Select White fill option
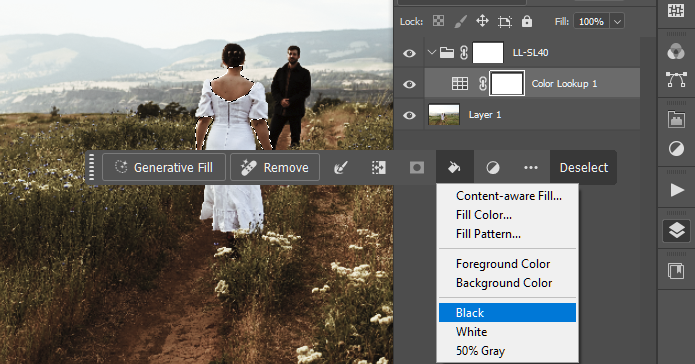 pos(508,332)
